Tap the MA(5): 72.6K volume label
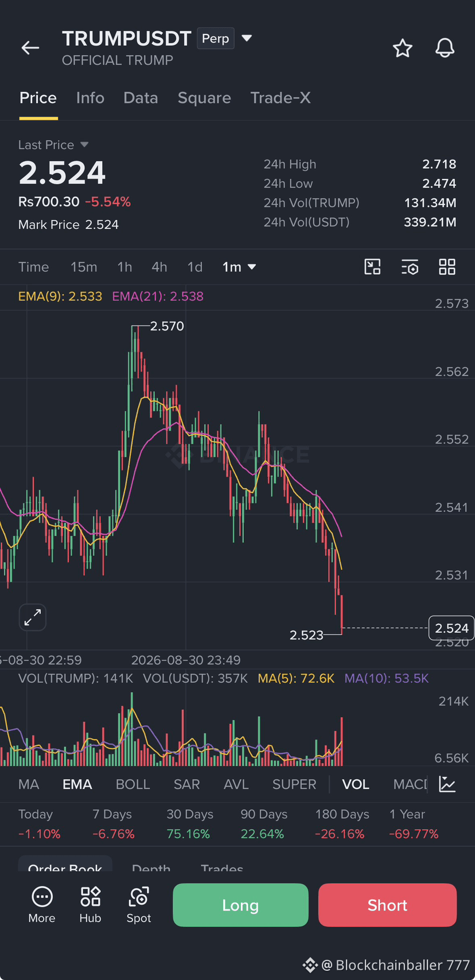 point(296,678)
